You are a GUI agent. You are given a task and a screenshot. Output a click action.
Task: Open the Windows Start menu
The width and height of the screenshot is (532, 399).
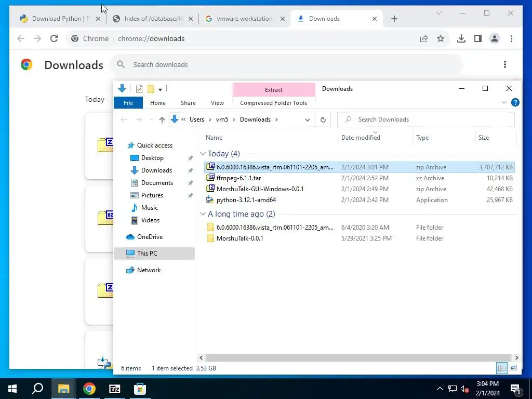point(12,389)
